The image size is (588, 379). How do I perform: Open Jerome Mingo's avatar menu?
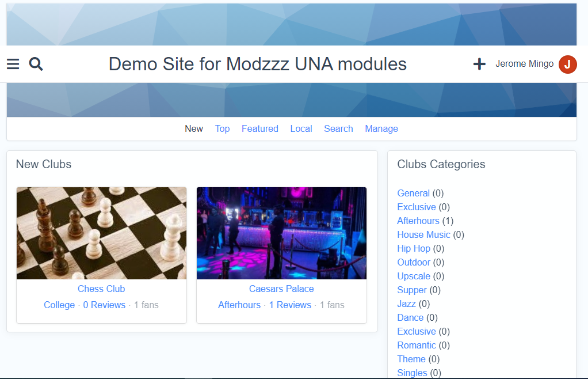tap(567, 64)
